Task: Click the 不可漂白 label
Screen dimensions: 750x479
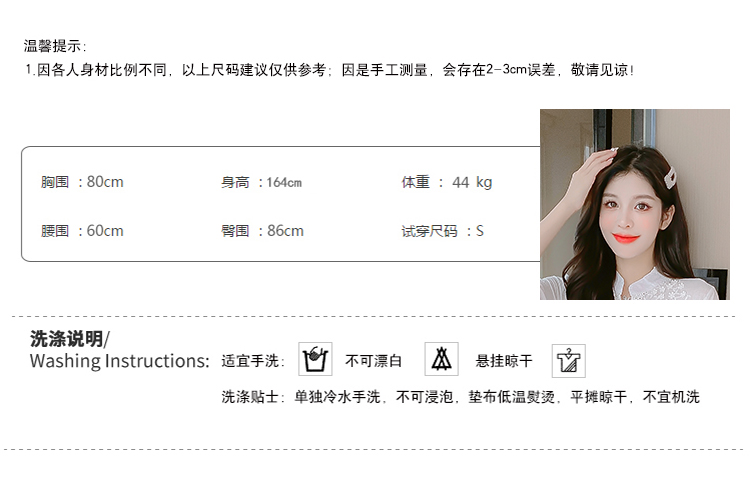Action: click(374, 361)
